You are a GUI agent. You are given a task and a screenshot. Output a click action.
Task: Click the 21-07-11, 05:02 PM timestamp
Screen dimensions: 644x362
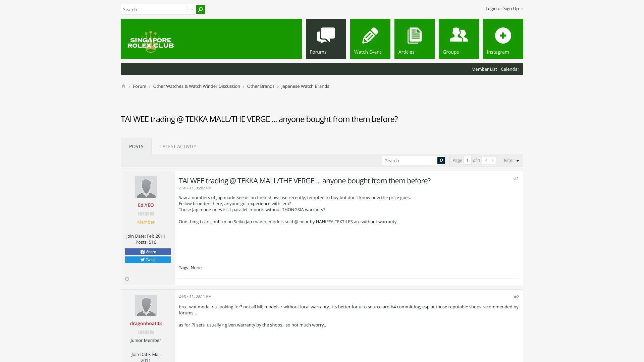tap(195, 188)
